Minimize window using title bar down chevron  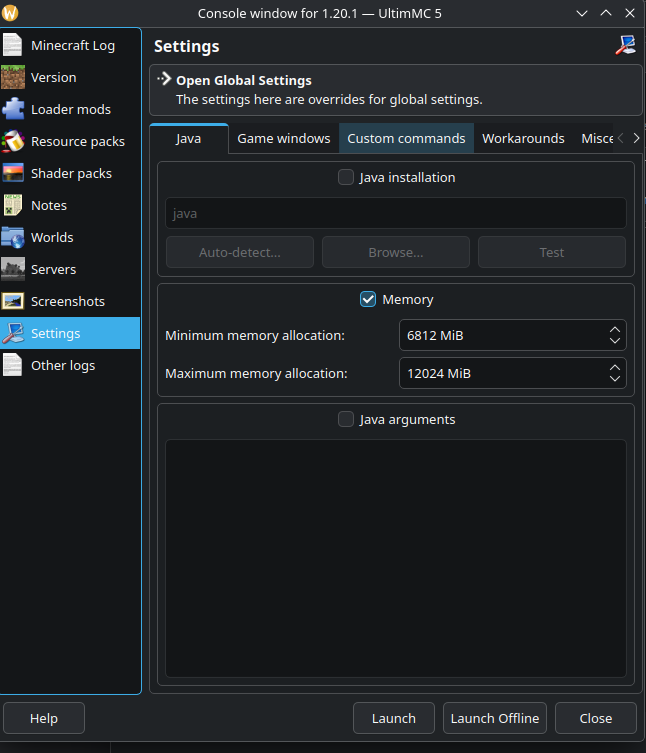point(582,13)
